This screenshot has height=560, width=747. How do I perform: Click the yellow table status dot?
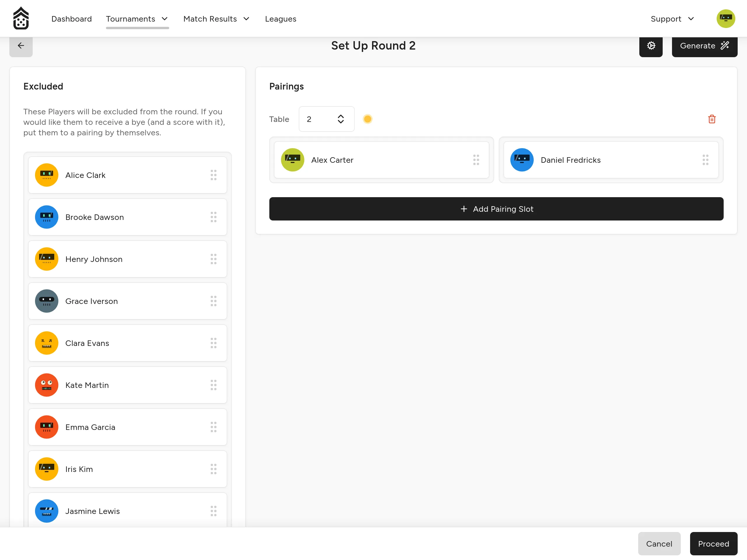tap(367, 119)
